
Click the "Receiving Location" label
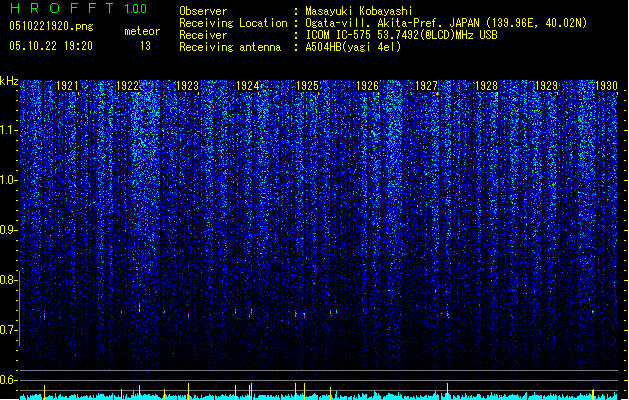233,23
